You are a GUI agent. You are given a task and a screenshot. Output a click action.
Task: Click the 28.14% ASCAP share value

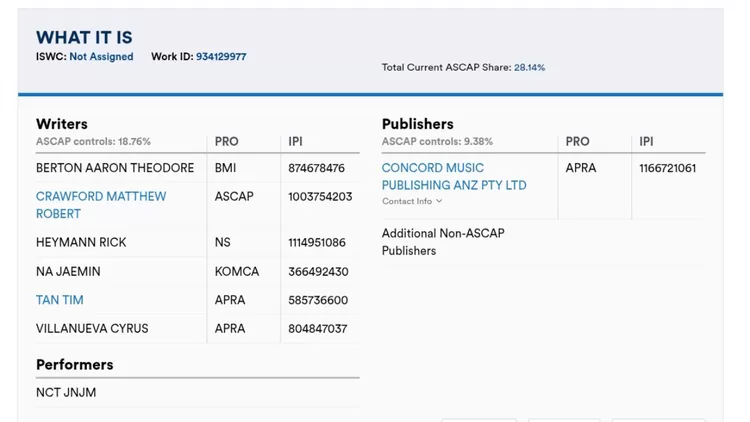point(529,68)
